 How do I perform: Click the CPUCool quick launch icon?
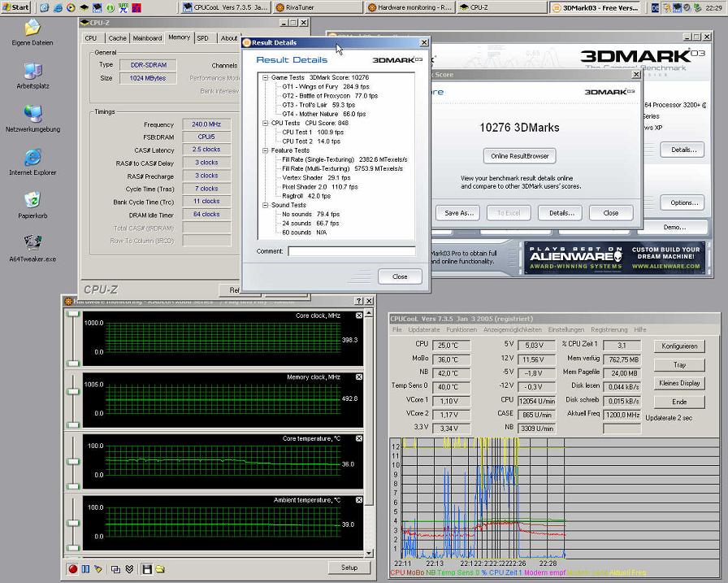tap(97, 7)
